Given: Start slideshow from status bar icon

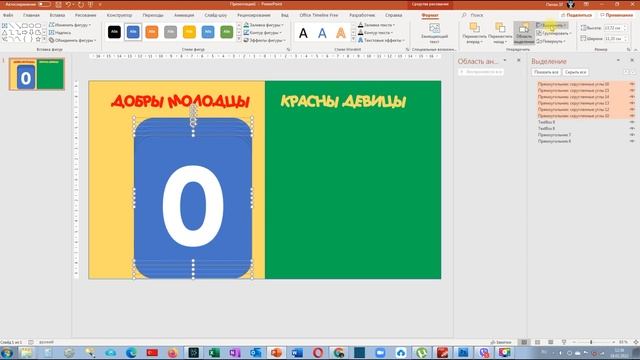Looking at the screenshot, I should tap(564, 342).
